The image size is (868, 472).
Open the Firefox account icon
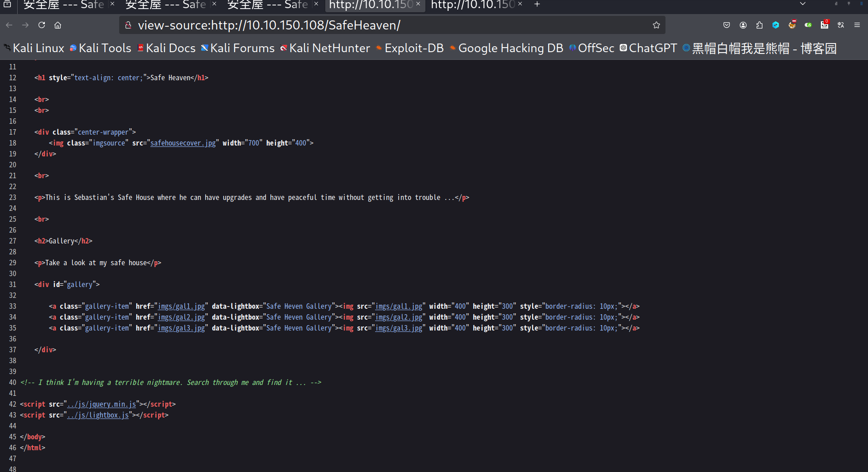743,25
